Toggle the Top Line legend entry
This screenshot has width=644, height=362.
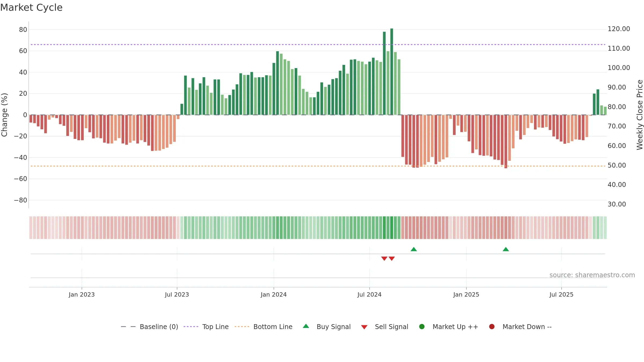pos(206,327)
